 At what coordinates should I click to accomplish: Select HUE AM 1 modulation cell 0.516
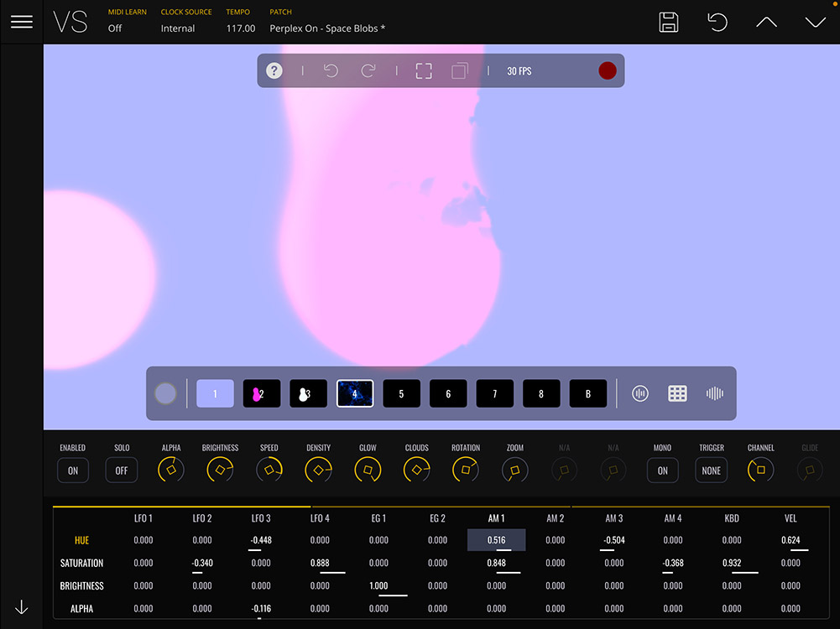click(496, 541)
